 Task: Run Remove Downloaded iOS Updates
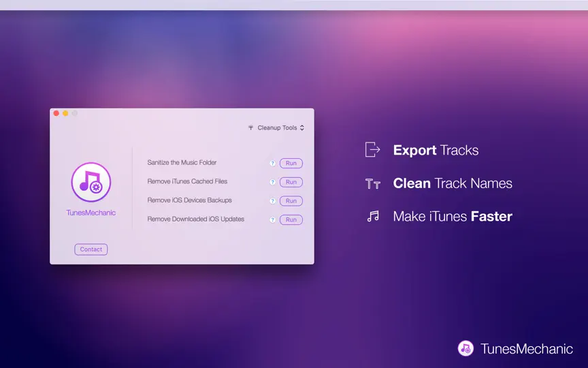(x=291, y=219)
